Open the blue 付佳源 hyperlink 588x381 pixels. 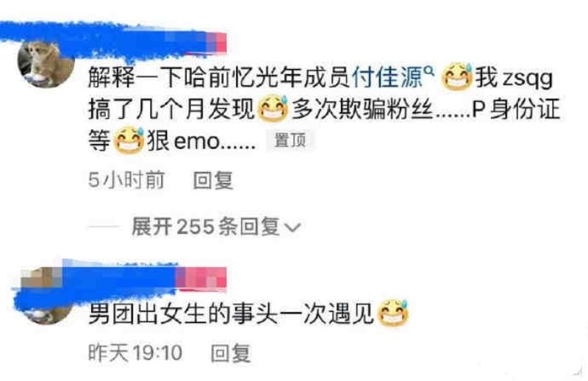(387, 78)
